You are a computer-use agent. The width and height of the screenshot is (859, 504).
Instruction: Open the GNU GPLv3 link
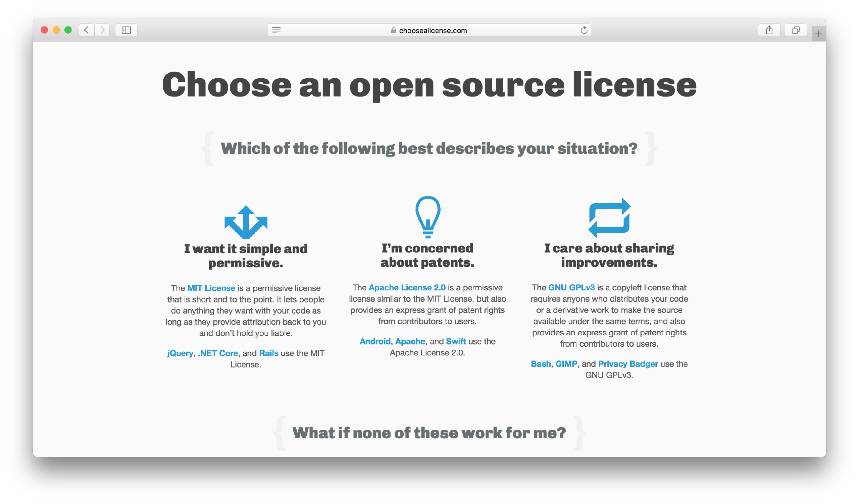571,287
